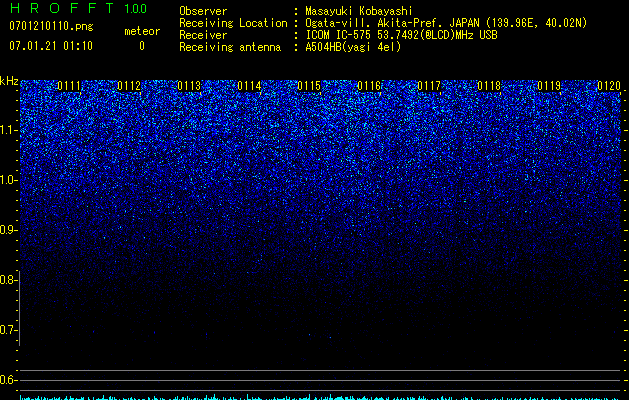The image size is (629, 400).
Task: Click the Receiver label
Action: coord(203,35)
